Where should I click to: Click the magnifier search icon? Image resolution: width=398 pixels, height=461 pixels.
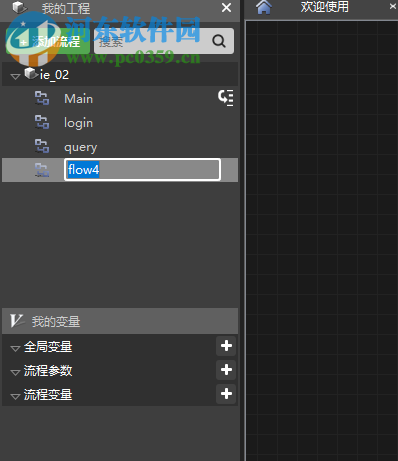coord(219,41)
